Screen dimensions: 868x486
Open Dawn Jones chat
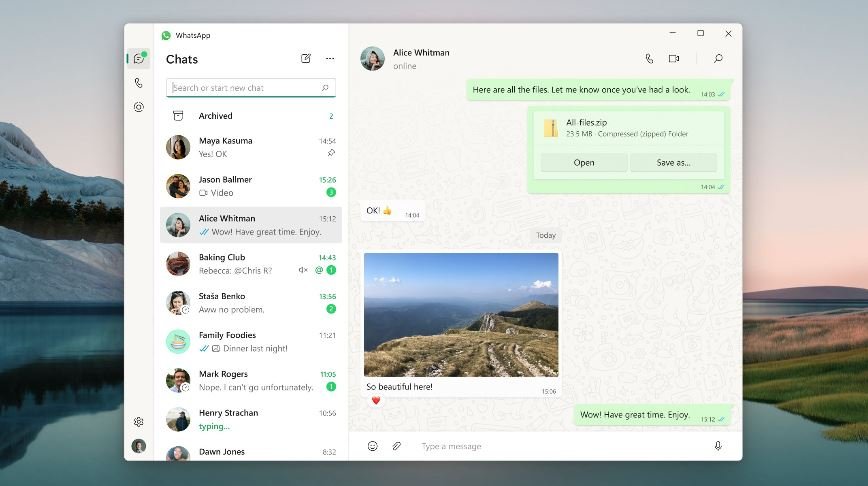[x=251, y=451]
